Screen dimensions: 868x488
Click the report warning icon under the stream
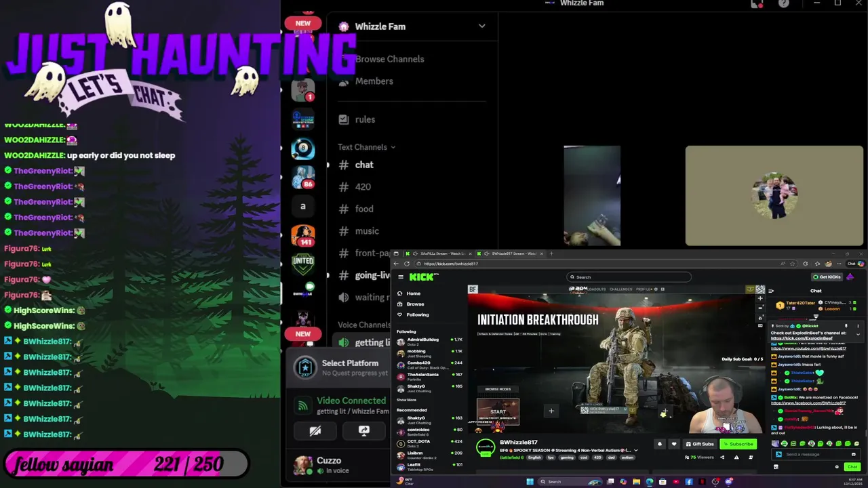[x=736, y=457]
